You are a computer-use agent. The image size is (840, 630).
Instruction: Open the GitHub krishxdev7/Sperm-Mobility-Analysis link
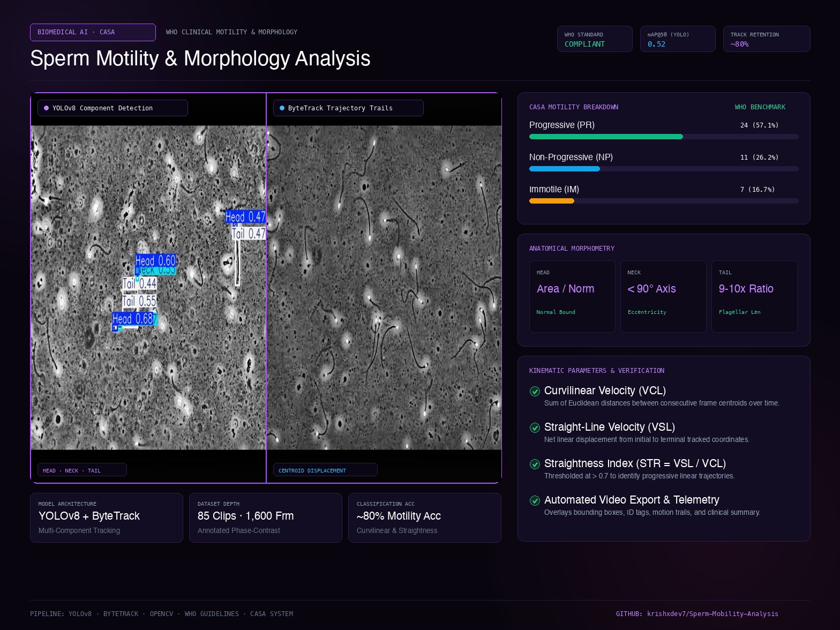[697, 614]
